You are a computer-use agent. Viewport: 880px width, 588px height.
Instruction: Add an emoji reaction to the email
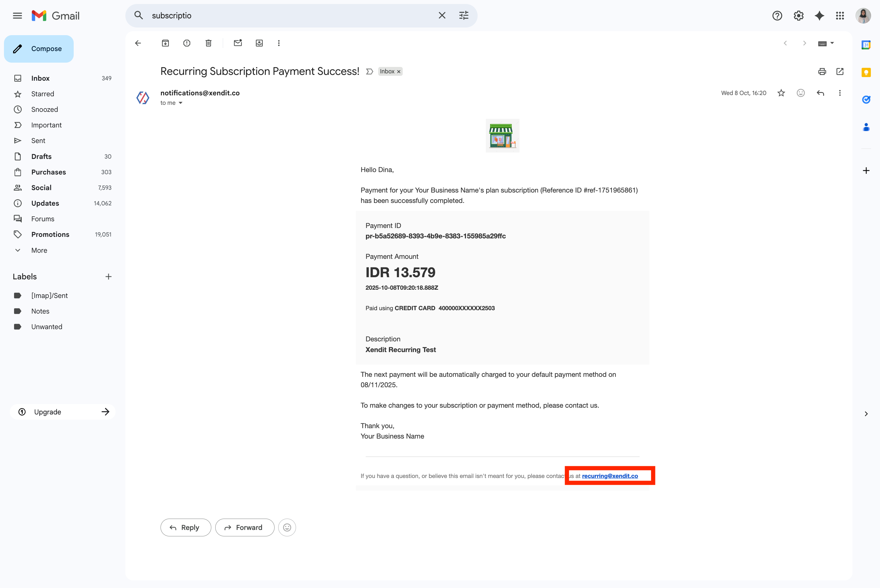(801, 93)
